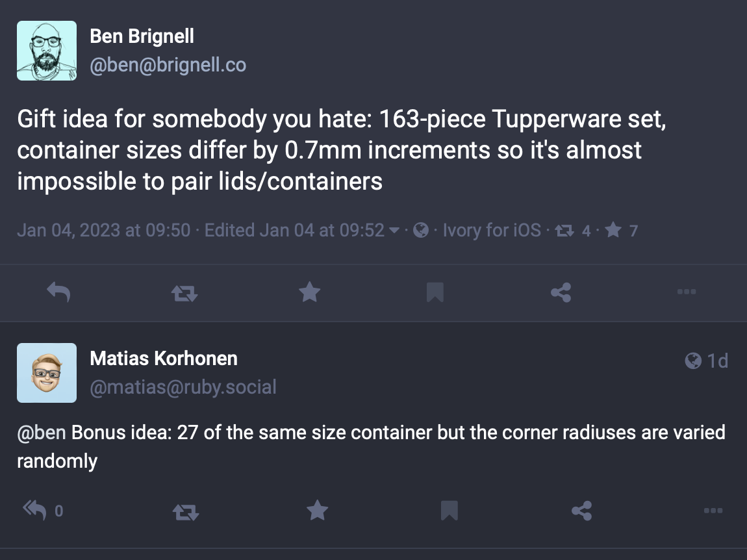Favourite Matias Korhonen's bonus idea reply
This screenshot has height=560, width=747.
pos(317,511)
